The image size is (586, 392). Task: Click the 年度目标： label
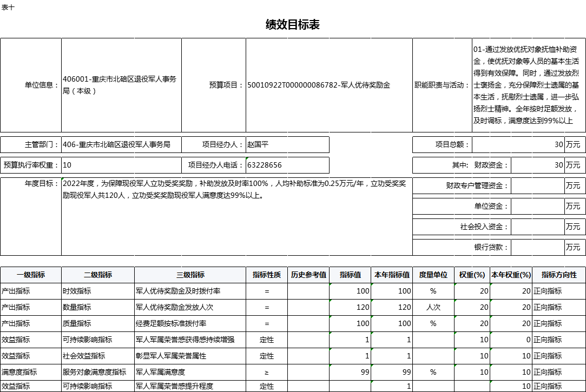coord(31,216)
